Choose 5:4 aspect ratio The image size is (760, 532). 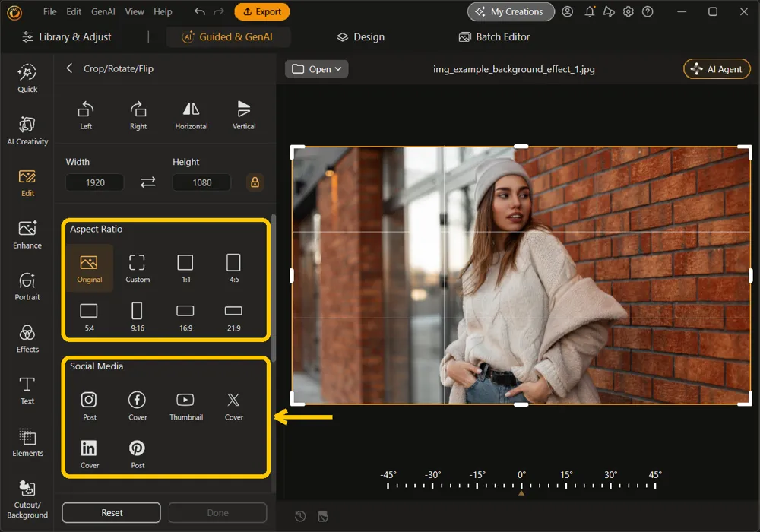pos(89,317)
